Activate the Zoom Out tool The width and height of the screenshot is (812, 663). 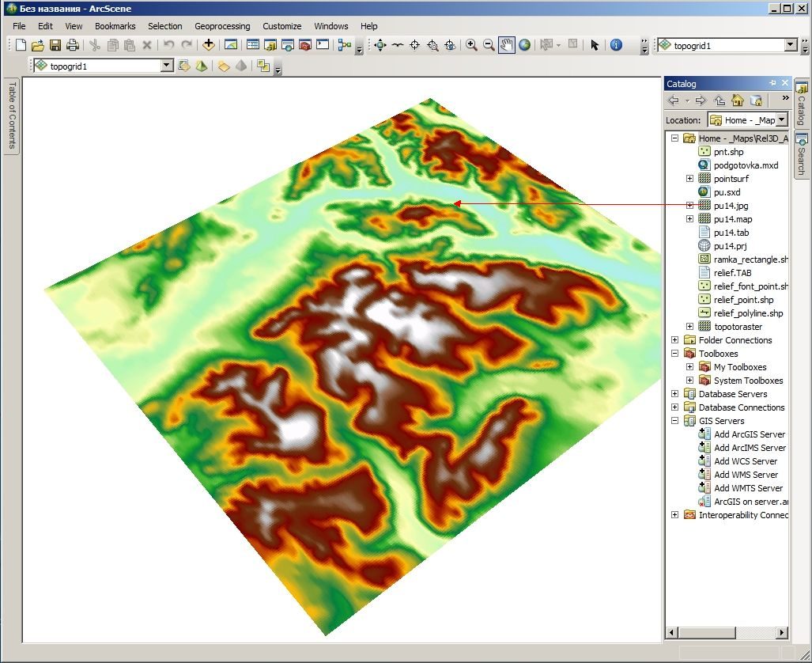click(x=489, y=45)
